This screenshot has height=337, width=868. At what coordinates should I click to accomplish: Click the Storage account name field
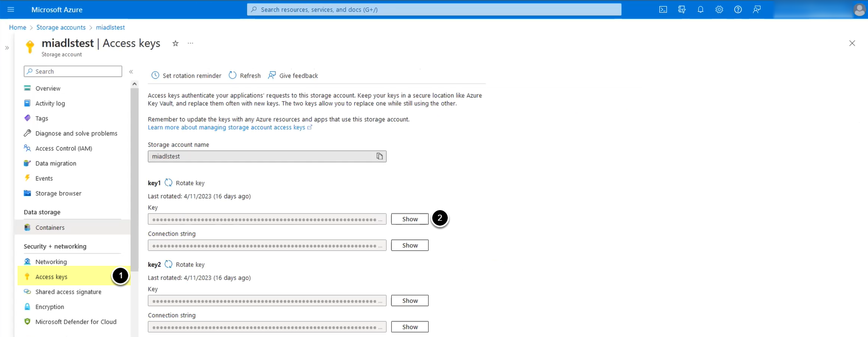[x=267, y=156]
